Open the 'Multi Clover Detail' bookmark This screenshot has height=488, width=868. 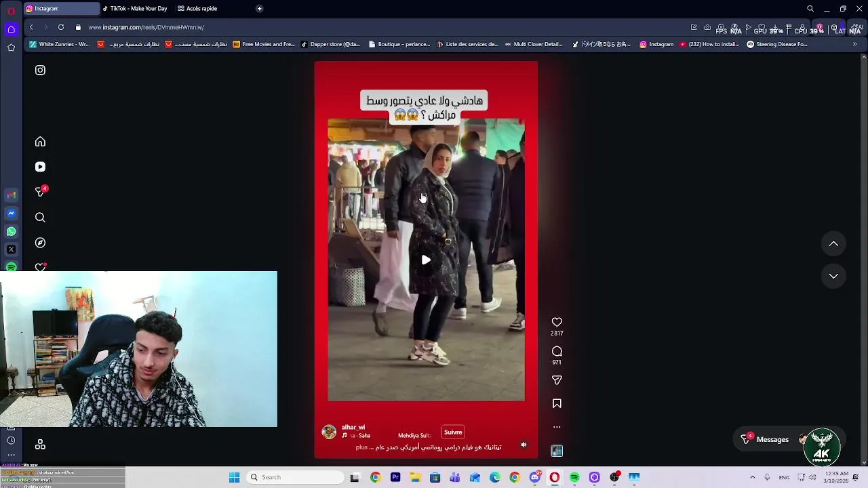(534, 45)
